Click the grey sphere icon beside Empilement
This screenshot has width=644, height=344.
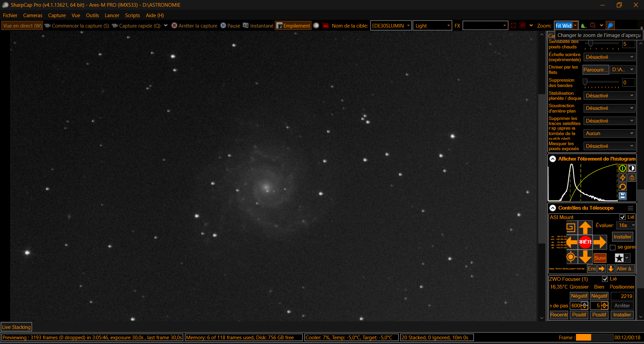(x=316, y=26)
